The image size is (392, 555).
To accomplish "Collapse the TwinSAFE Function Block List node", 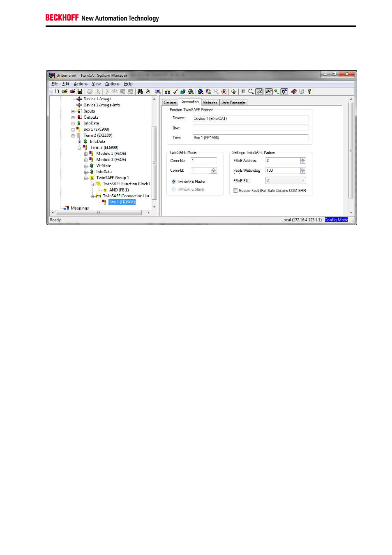I will pos(92,184).
